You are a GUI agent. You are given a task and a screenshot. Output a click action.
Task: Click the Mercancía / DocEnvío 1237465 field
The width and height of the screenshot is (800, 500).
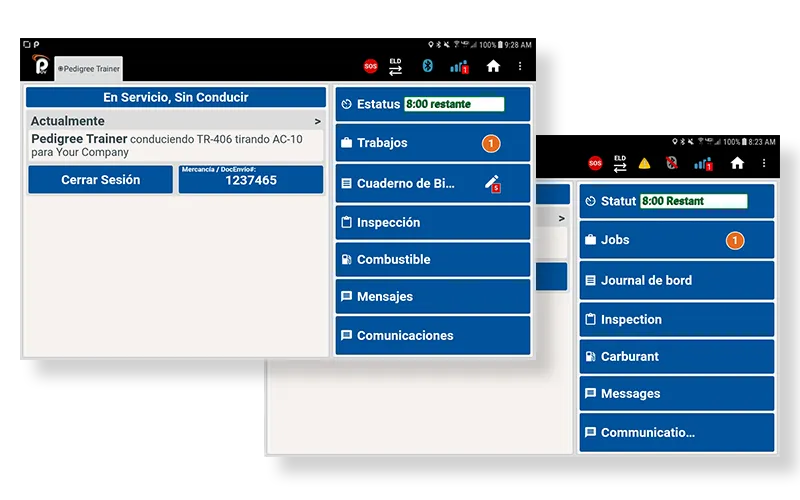[x=251, y=180]
